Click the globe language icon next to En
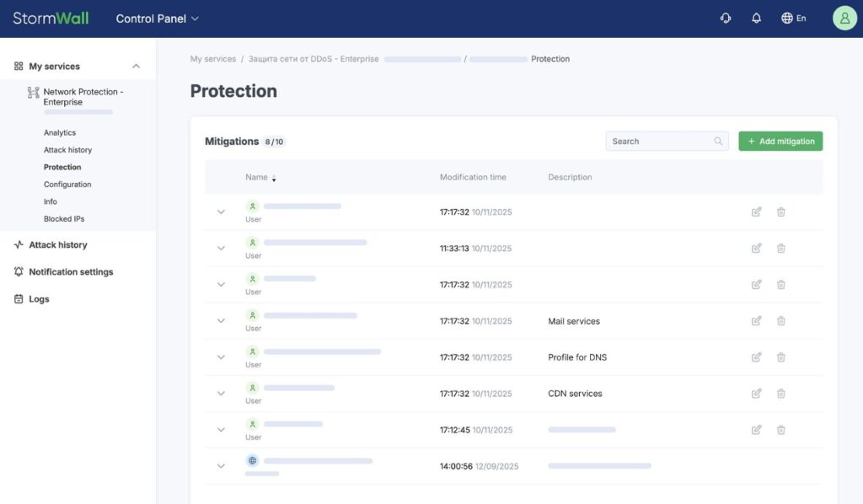The height and width of the screenshot is (504, 863). point(785,17)
